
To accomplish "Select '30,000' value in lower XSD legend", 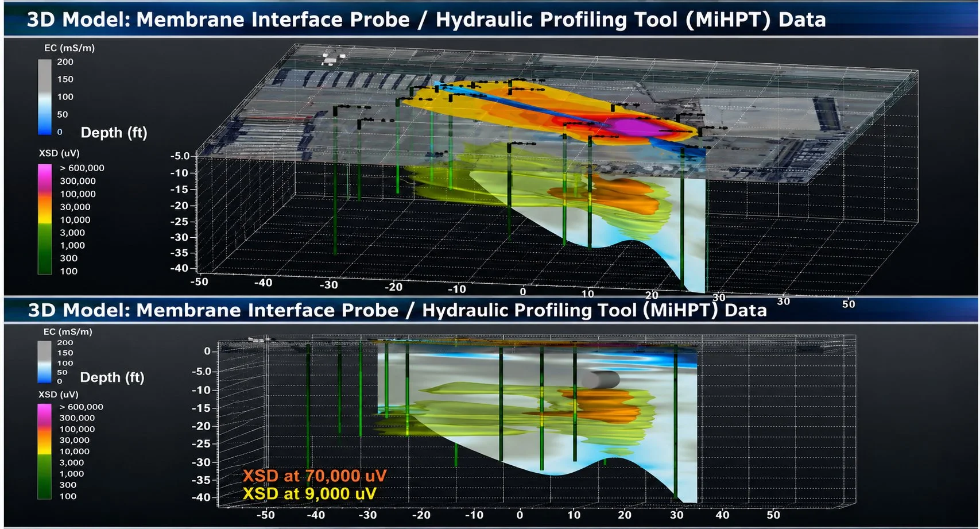I will [75, 441].
